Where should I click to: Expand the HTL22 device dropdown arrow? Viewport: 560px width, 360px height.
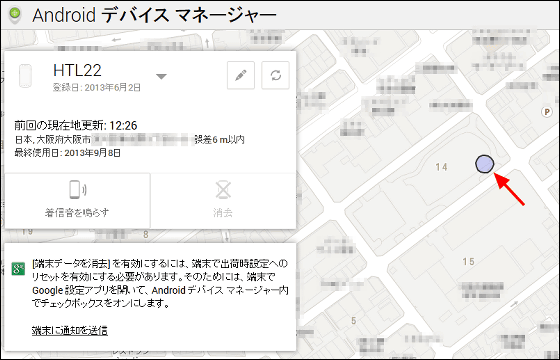click(161, 76)
